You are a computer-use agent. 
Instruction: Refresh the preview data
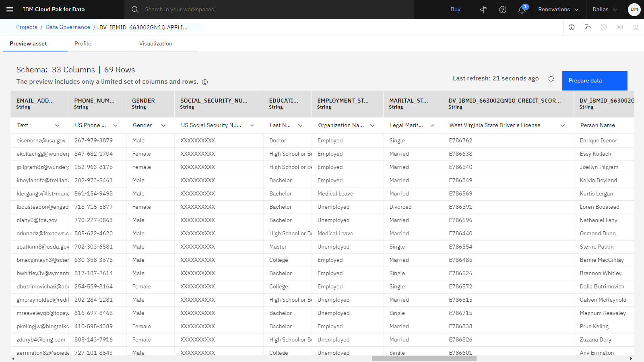(551, 79)
